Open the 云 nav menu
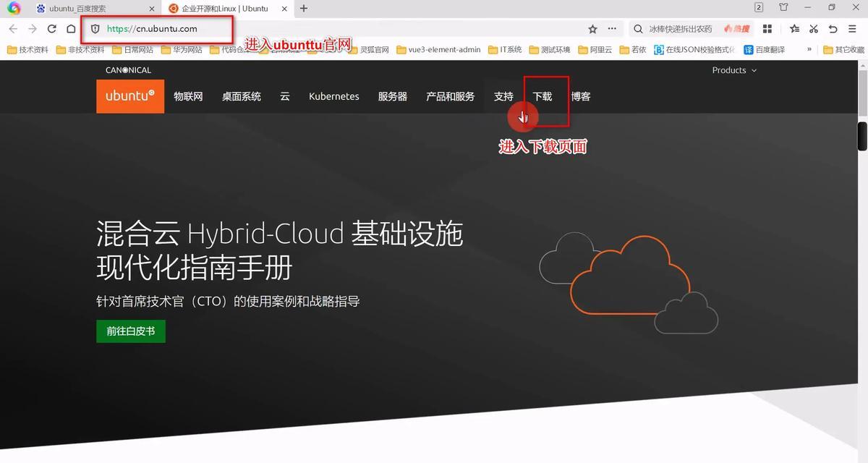 [x=285, y=96]
